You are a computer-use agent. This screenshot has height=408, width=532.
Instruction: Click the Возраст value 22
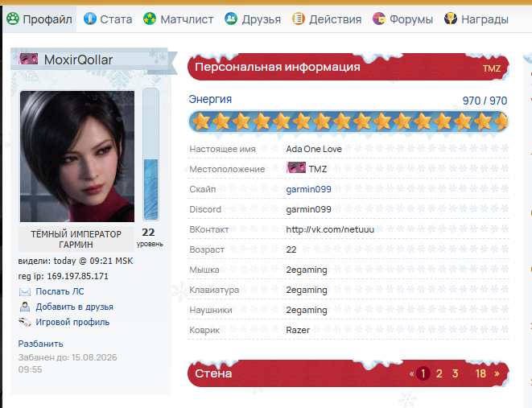(291, 249)
